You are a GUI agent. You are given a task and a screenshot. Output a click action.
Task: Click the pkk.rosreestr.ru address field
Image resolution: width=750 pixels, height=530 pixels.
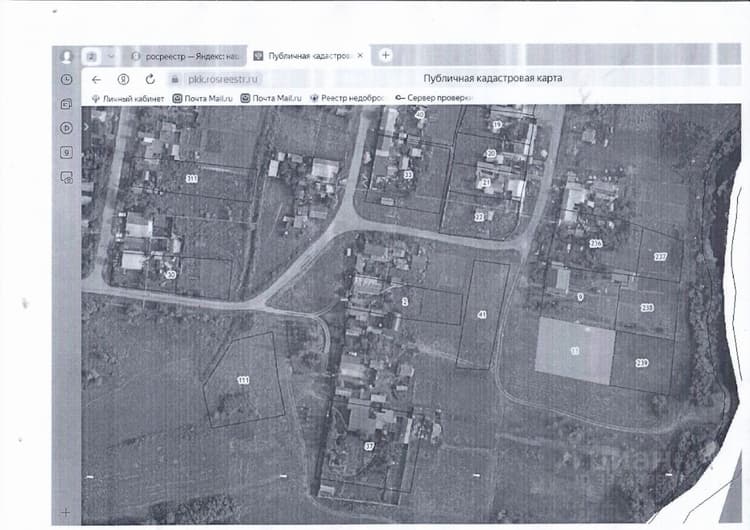[x=223, y=79]
